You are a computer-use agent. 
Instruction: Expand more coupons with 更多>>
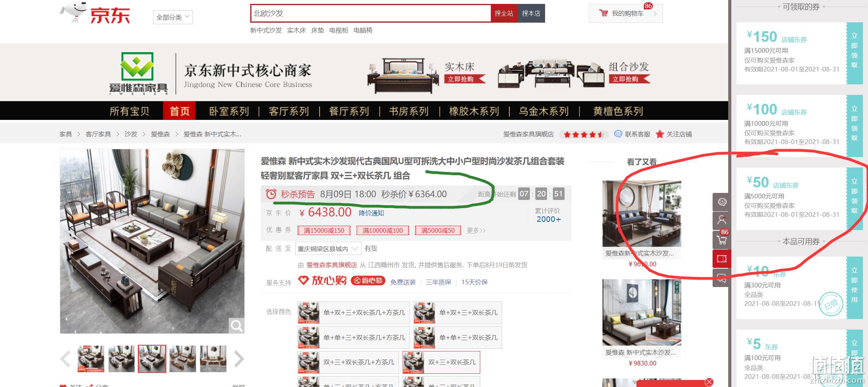[x=476, y=230]
